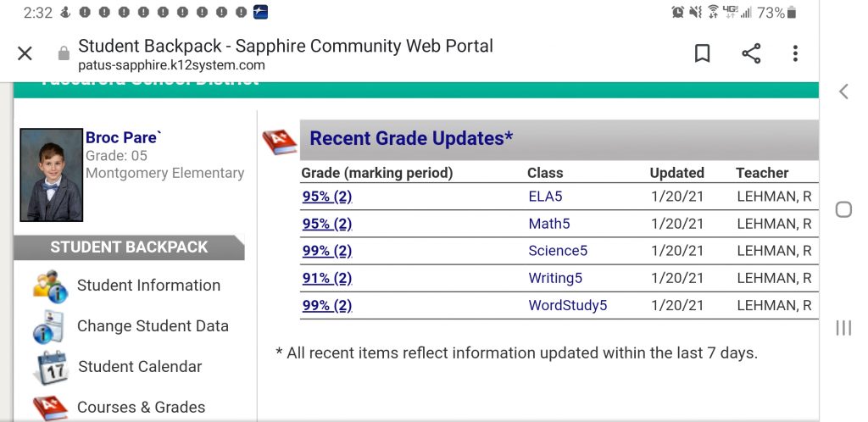868x422 pixels.
Task: Close the browser tab with X
Action: coord(25,54)
